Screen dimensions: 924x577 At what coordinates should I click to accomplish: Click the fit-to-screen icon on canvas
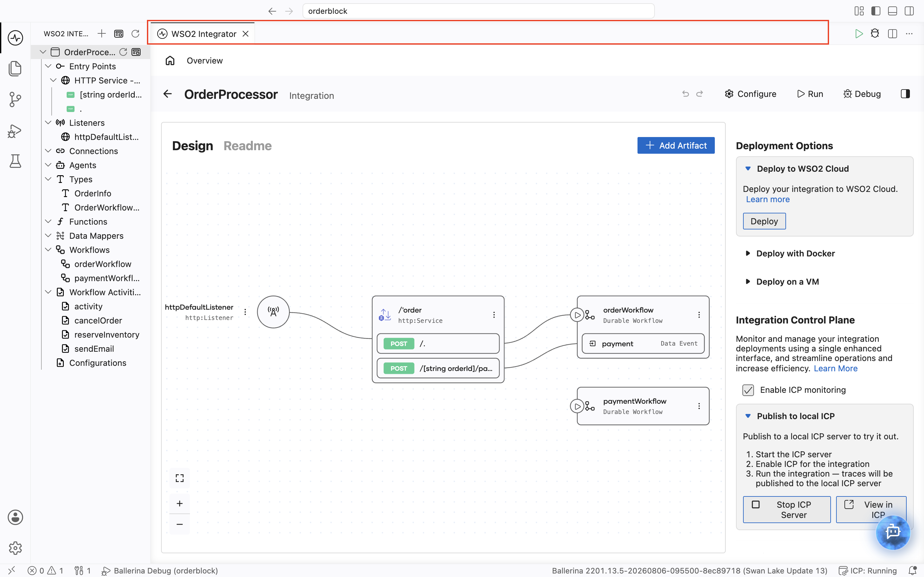tap(180, 478)
